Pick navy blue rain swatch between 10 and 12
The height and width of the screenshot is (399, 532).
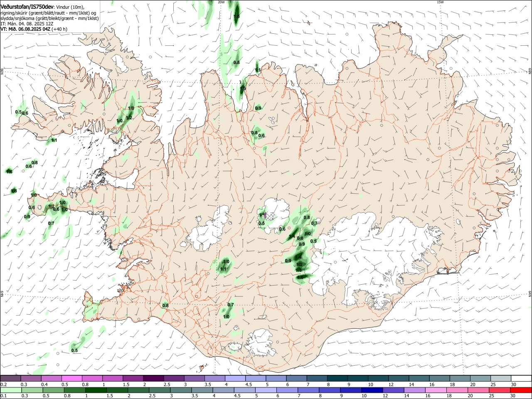point(372,390)
